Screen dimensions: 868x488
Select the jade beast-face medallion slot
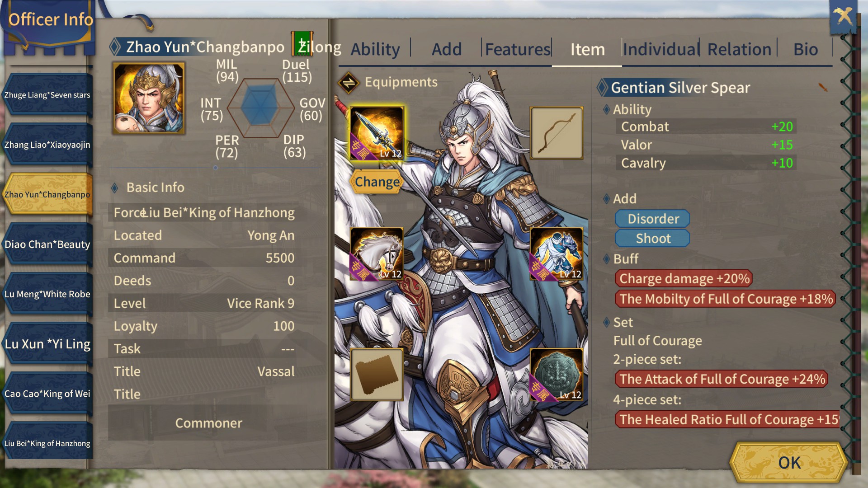[x=557, y=375]
